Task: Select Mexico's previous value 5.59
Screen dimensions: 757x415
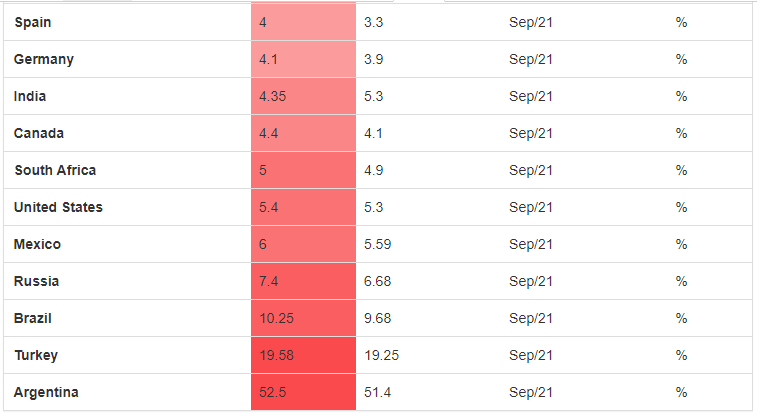Action: [x=377, y=244]
